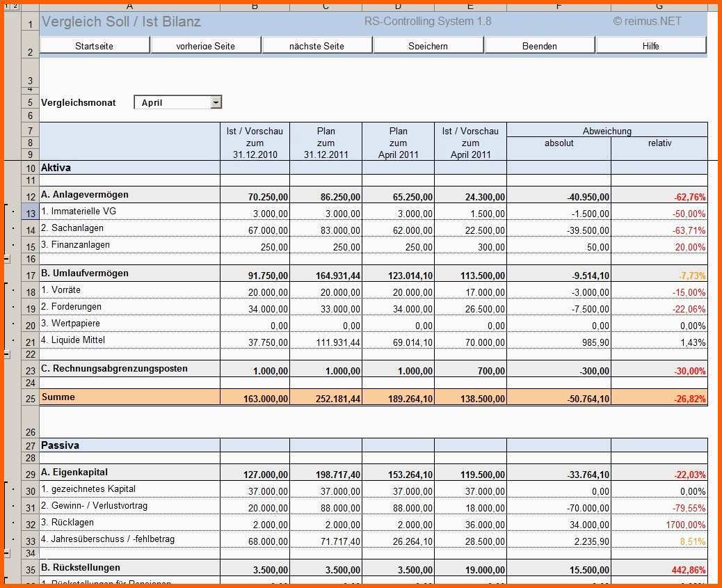Click the 'Abweichung' column header

(607, 131)
